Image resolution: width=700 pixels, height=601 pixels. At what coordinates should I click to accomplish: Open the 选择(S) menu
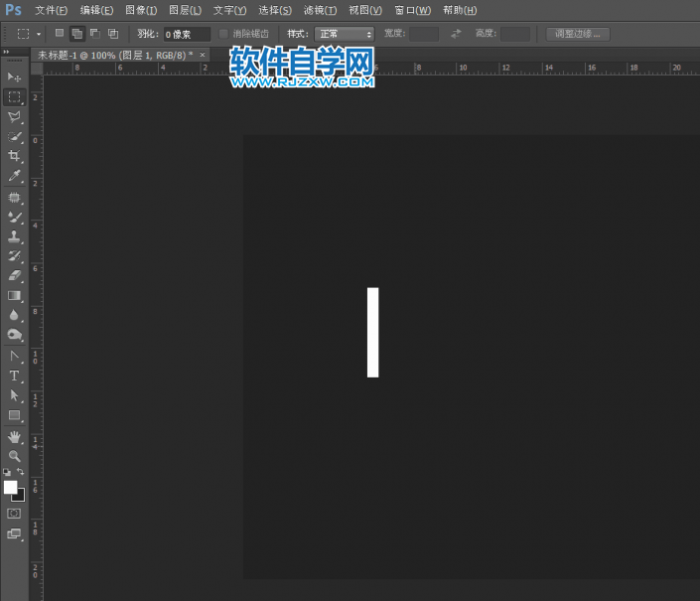click(275, 10)
